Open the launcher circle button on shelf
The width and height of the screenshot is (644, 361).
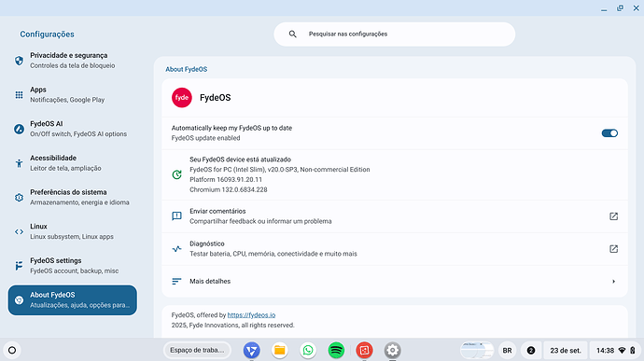(x=12, y=351)
